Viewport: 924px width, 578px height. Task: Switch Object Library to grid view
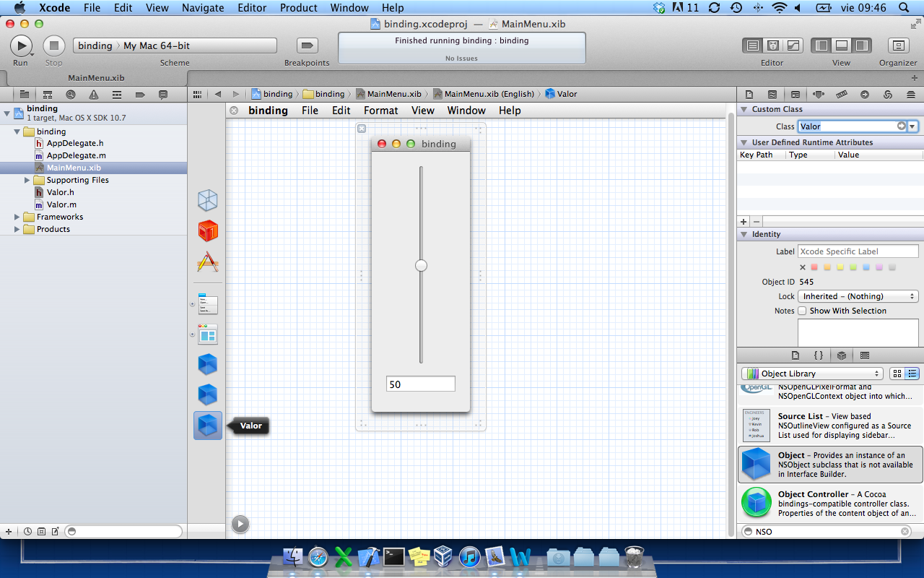[897, 374]
